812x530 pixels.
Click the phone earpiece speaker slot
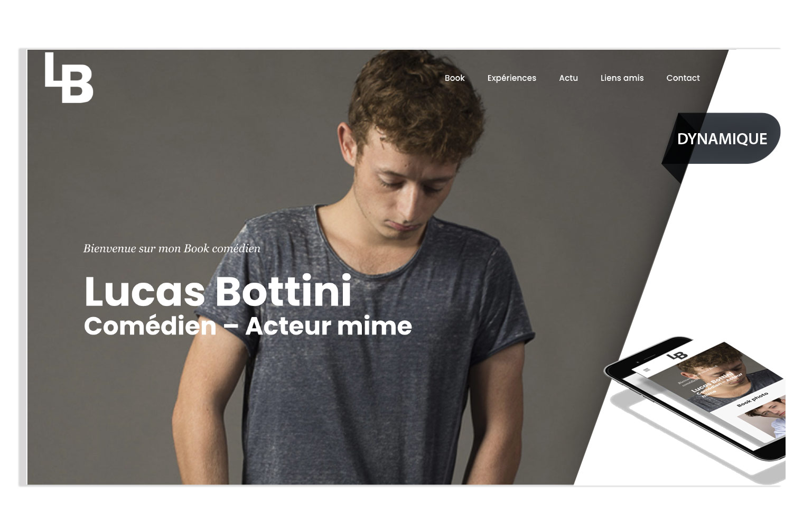(x=649, y=357)
